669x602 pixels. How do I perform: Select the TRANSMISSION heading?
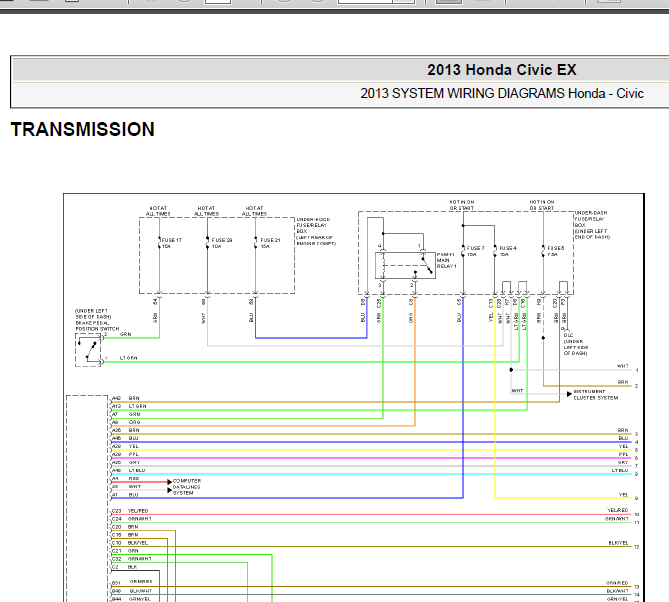coord(83,130)
